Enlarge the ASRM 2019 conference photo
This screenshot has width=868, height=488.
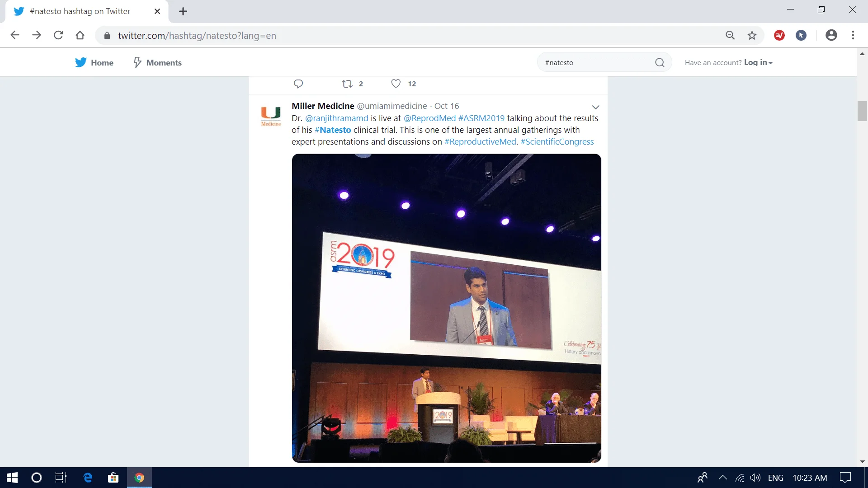(x=447, y=308)
